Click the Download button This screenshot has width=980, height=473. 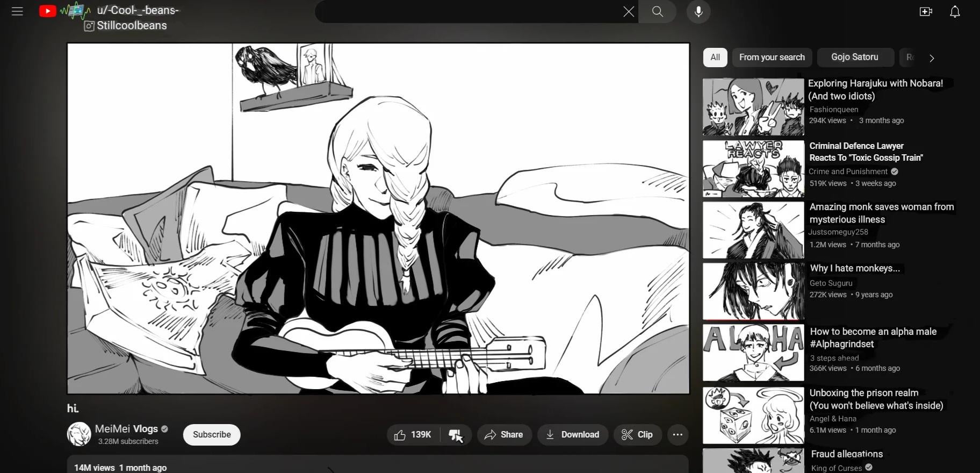tap(573, 435)
